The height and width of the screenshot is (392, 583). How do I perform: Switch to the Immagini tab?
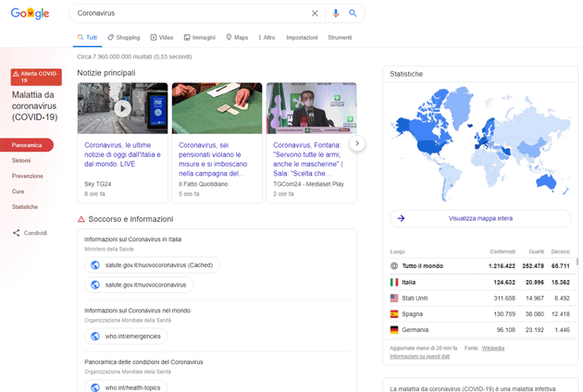point(199,38)
